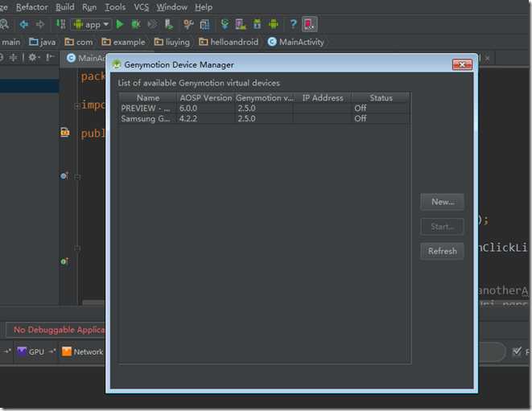Click Sync Project with Gradle Files icon
This screenshot has width=532, height=411.
click(225, 24)
